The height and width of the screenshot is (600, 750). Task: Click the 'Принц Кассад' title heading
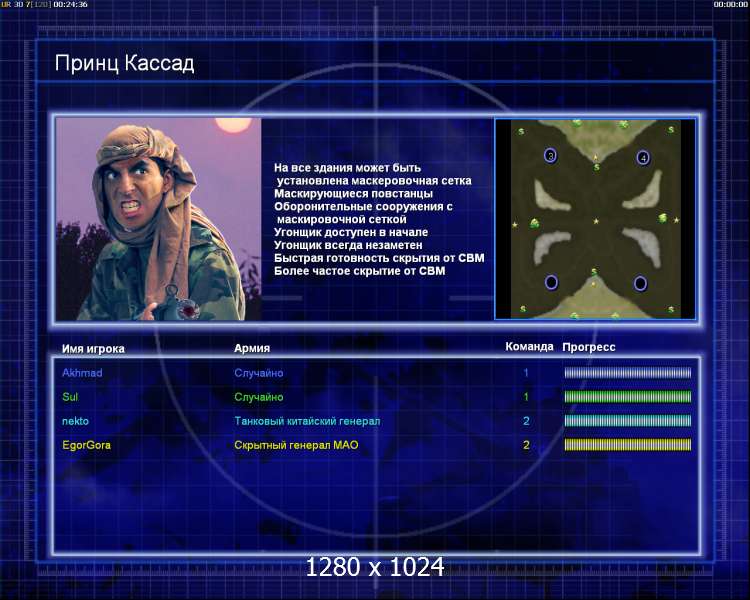point(124,63)
